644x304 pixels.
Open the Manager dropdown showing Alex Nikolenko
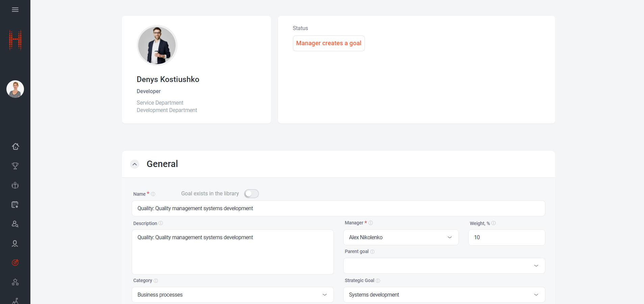click(x=401, y=238)
